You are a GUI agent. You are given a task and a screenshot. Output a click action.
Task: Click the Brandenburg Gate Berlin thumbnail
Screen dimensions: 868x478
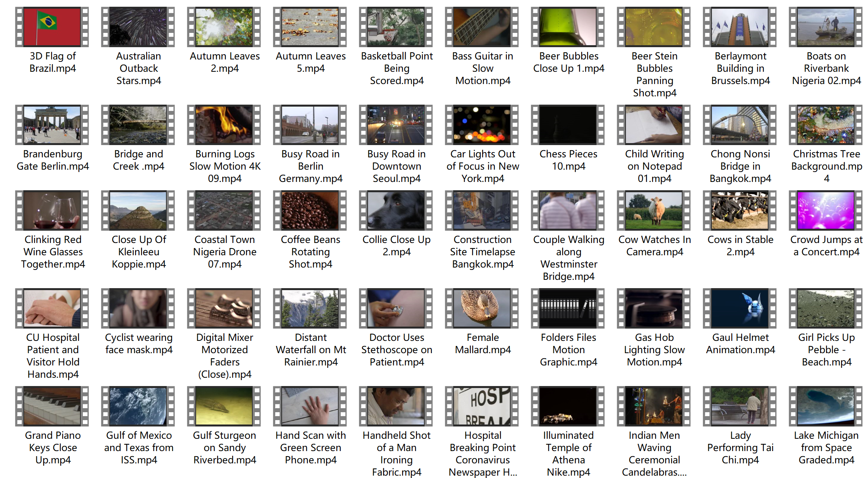pyautogui.click(x=52, y=124)
